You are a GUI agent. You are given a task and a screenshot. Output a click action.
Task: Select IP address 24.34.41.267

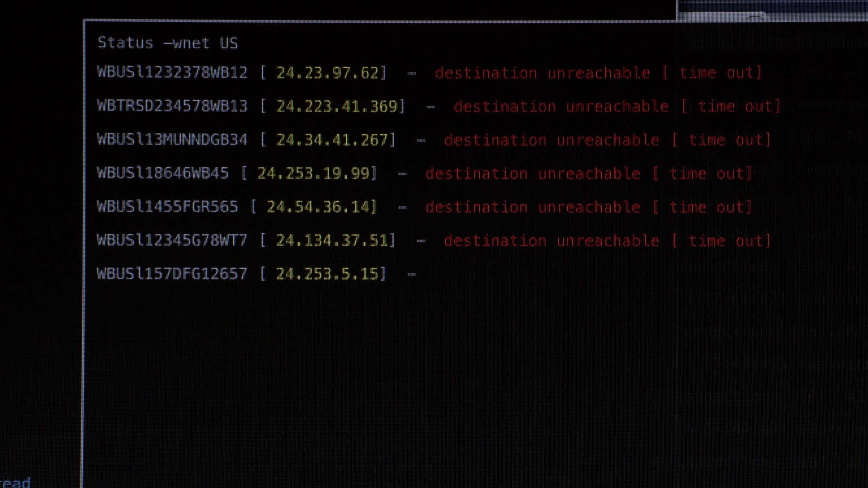pos(332,140)
